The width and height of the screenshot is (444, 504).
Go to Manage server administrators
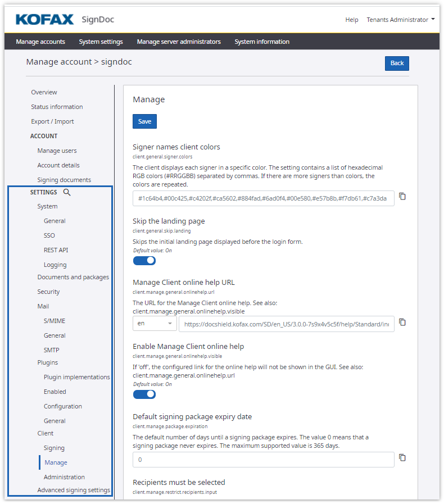pyautogui.click(x=179, y=42)
